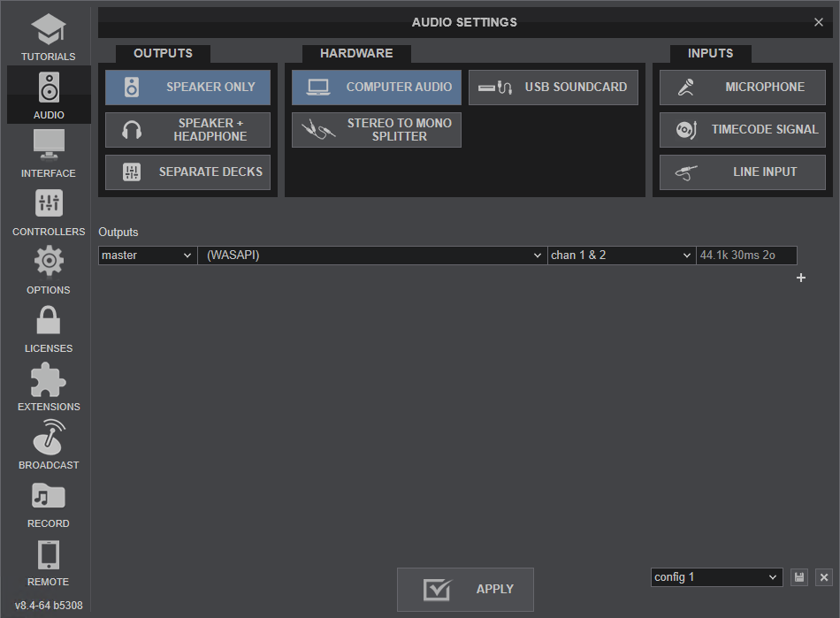The width and height of the screenshot is (840, 618).
Task: Apply the audio settings
Action: click(x=465, y=590)
